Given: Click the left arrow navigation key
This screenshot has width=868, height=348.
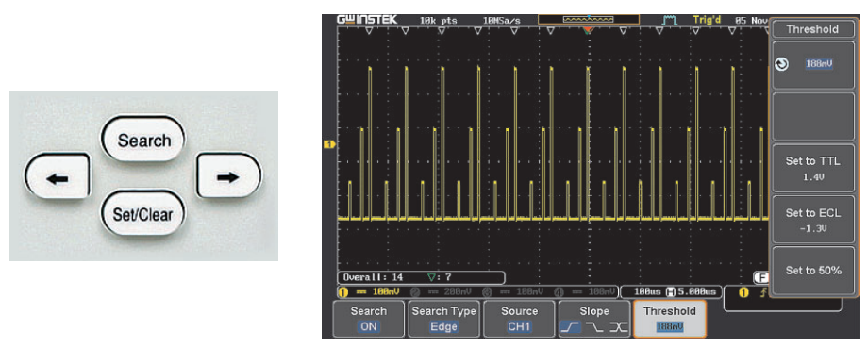Looking at the screenshot, I should (57, 177).
